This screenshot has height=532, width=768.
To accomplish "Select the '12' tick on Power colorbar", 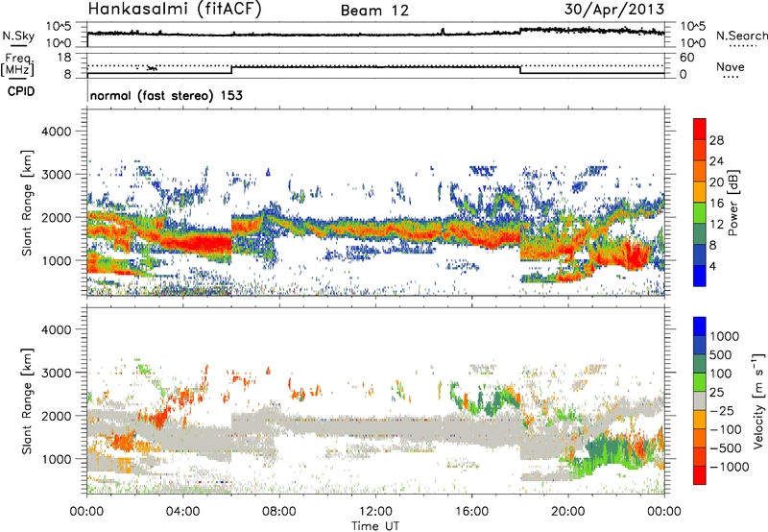I will click(716, 225).
